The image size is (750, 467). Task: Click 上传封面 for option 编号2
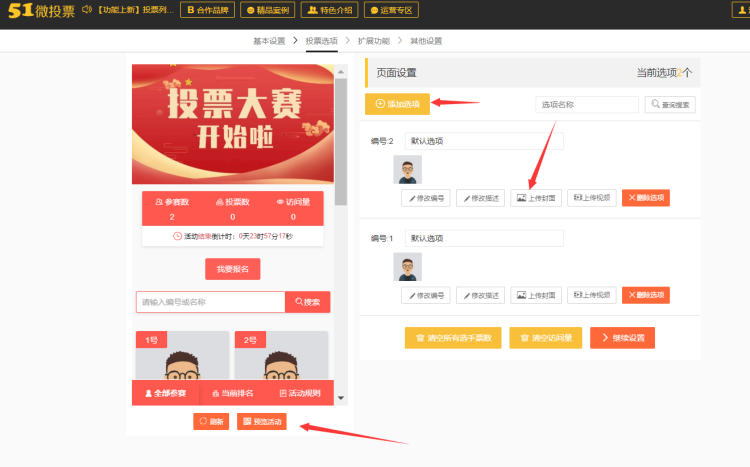pyautogui.click(x=536, y=198)
